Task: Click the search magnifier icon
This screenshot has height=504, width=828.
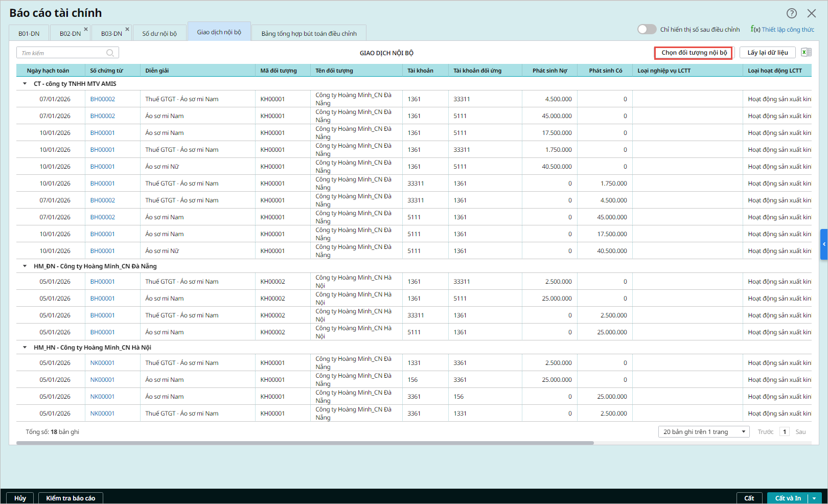Action: point(110,53)
